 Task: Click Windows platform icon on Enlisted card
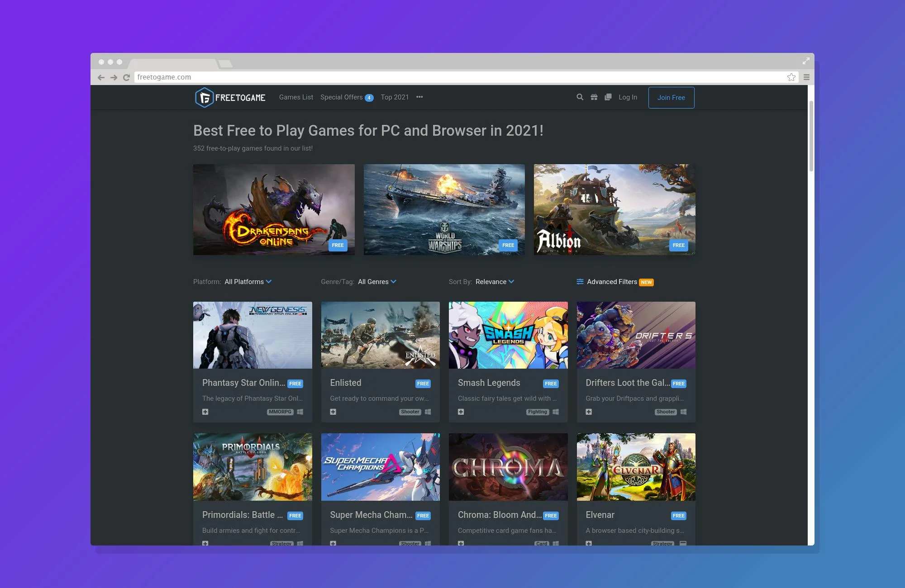click(428, 412)
